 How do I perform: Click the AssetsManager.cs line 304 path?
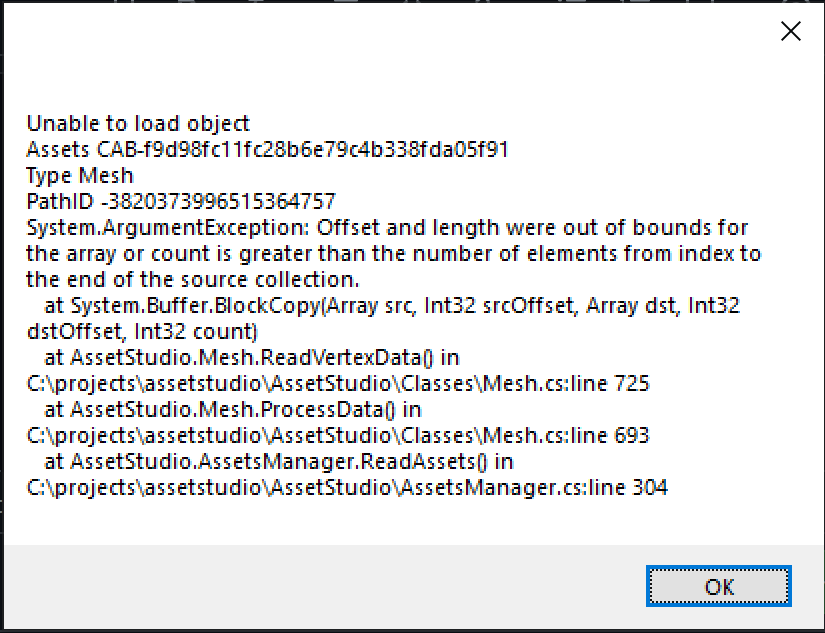(346, 487)
